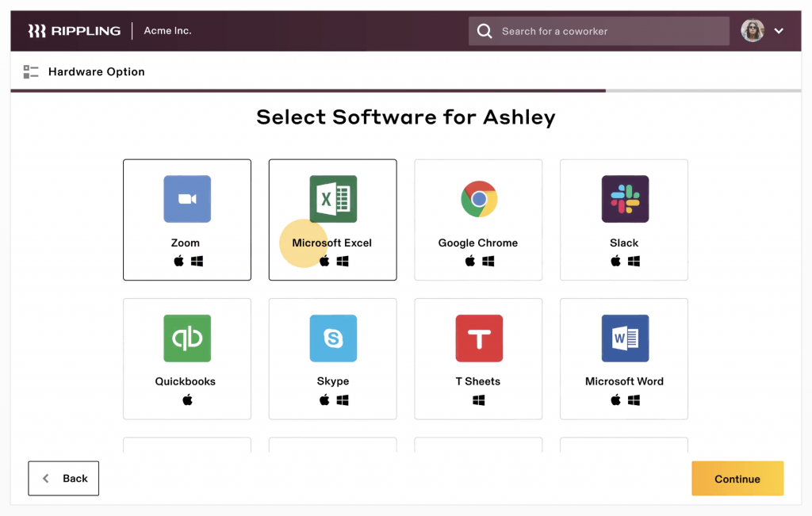Click the Hardware Option step label
The width and height of the screenshot is (812, 516).
[96, 72]
